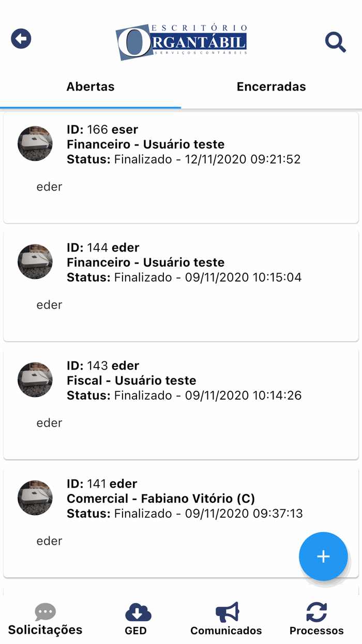Click the eder label on request 141
This screenshot has height=644, width=362.
49,540
